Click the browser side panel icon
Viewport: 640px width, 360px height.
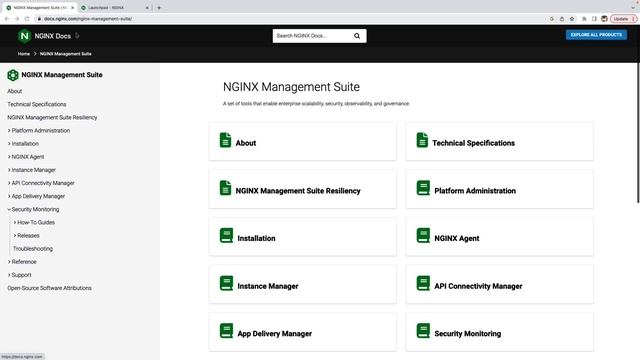click(x=594, y=19)
